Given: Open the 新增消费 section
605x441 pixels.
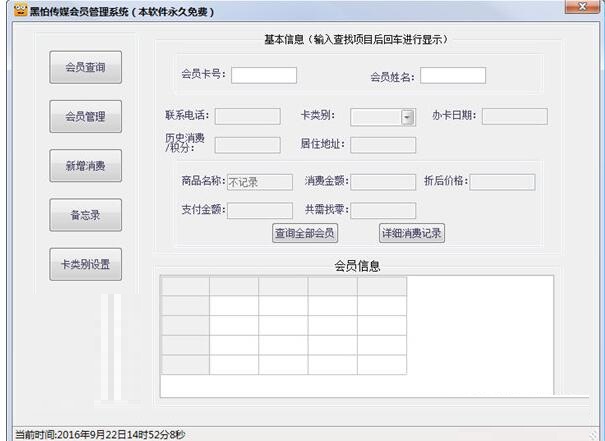Looking at the screenshot, I should [x=86, y=166].
